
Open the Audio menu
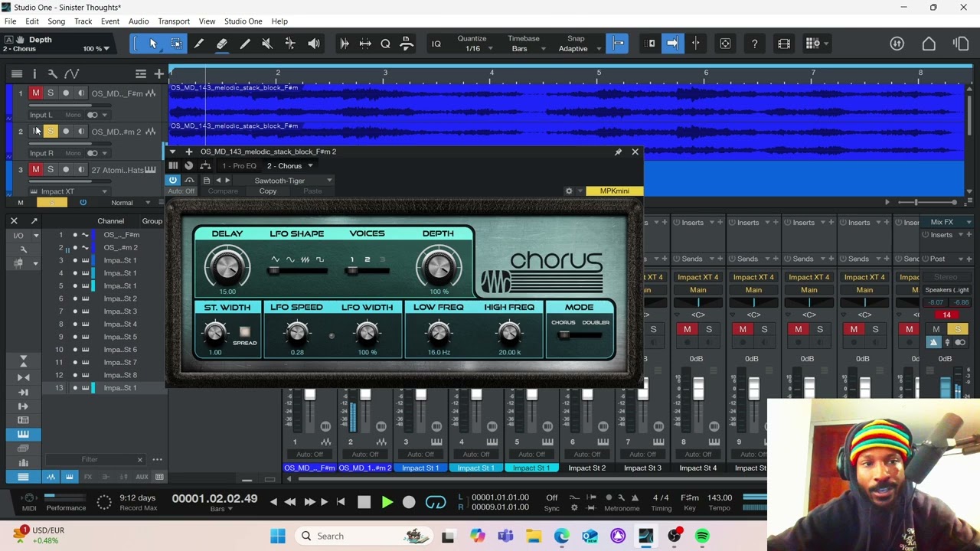139,21
